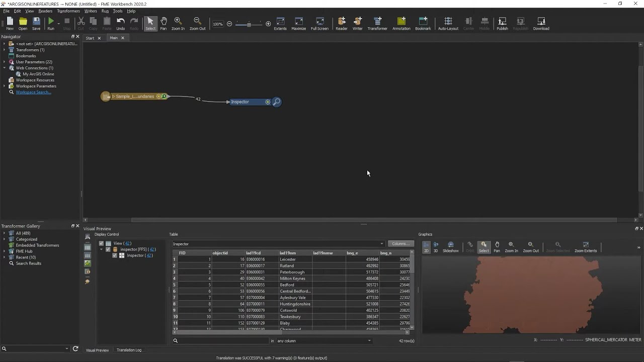Collapse the Web Connections (1) node
This screenshot has height=362, width=644.
5,68
